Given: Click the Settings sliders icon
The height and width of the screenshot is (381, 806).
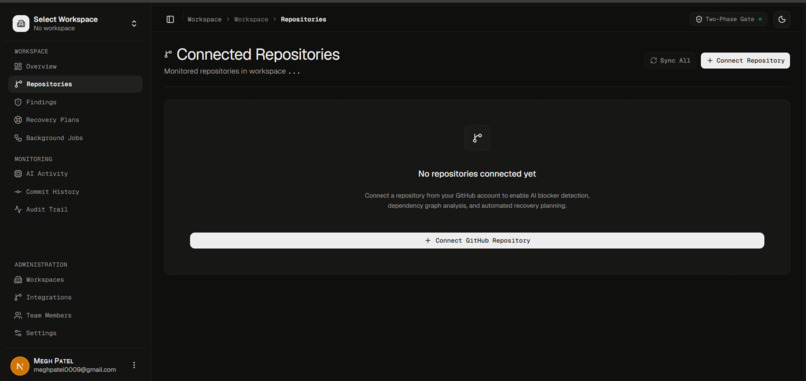Looking at the screenshot, I should [x=18, y=333].
